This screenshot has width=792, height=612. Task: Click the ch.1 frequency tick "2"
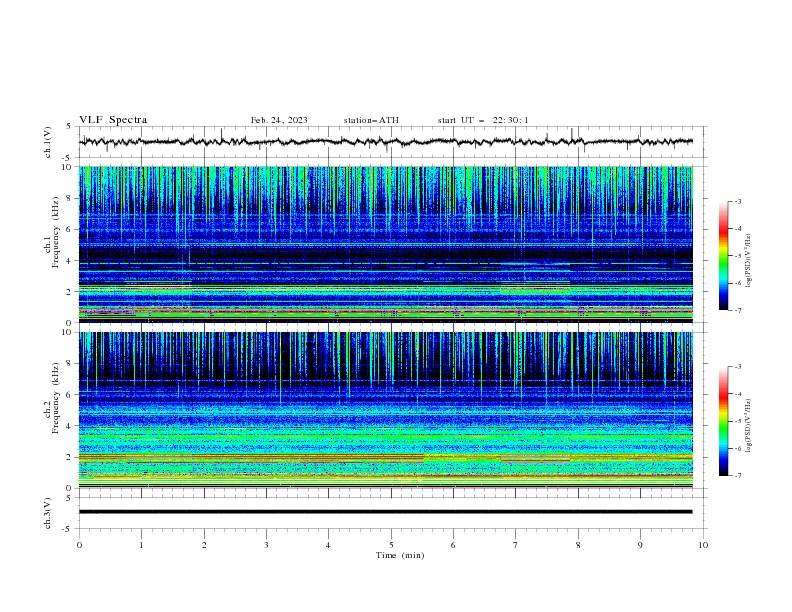[71, 291]
